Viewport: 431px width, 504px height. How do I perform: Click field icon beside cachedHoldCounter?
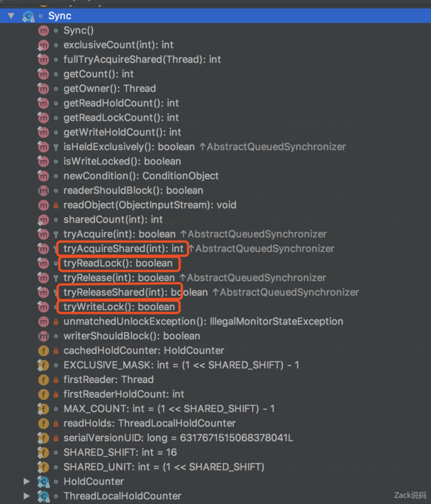[x=43, y=351]
